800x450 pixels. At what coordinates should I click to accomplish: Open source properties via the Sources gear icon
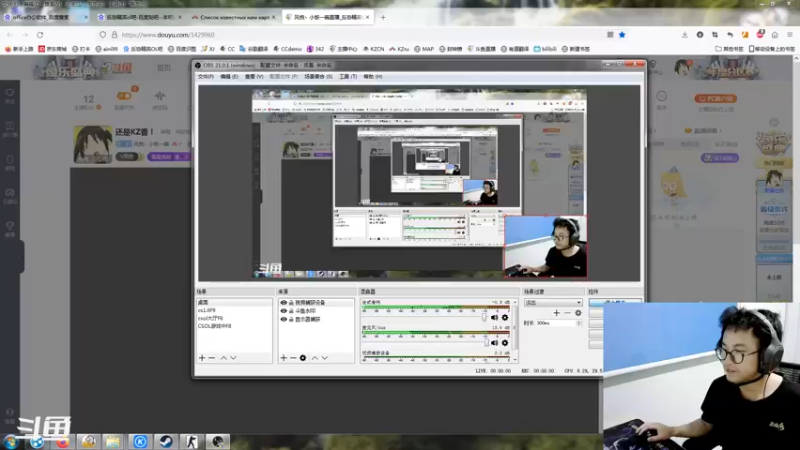303,358
